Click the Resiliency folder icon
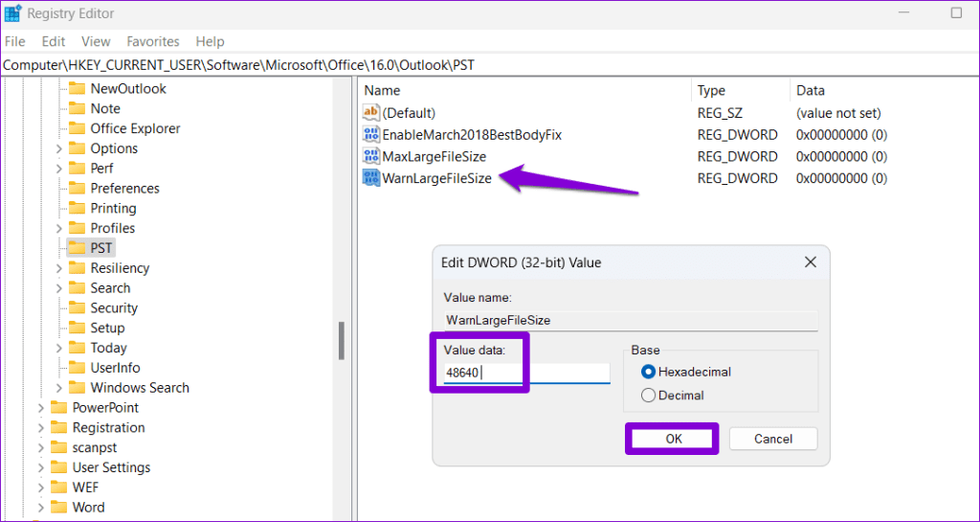980x522 pixels. point(77,268)
